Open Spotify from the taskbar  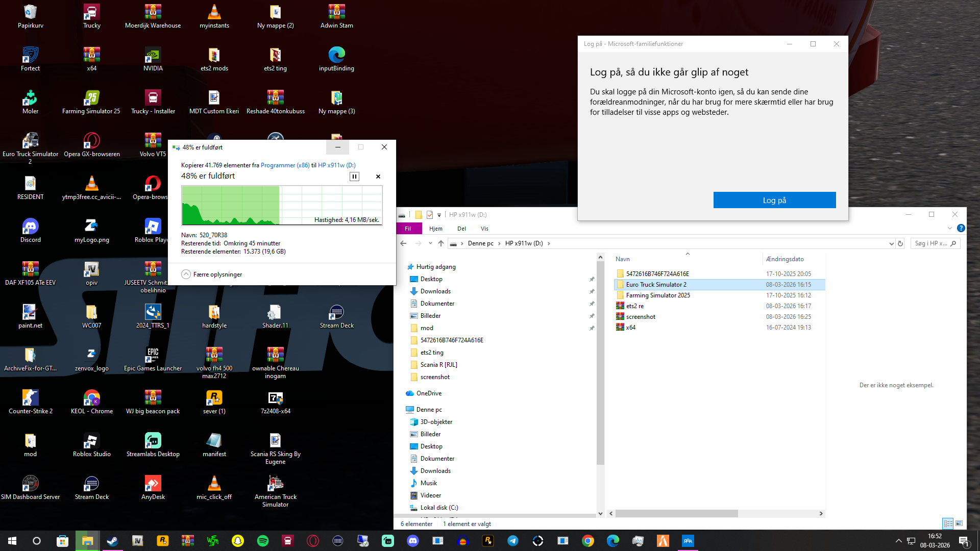pyautogui.click(x=263, y=541)
